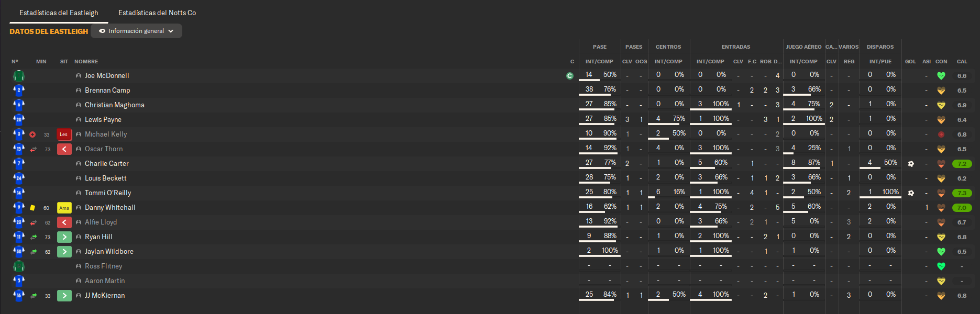The width and height of the screenshot is (980, 314).
Task: Click Lewis Payne's number 20 shirt icon
Action: pos(19,119)
